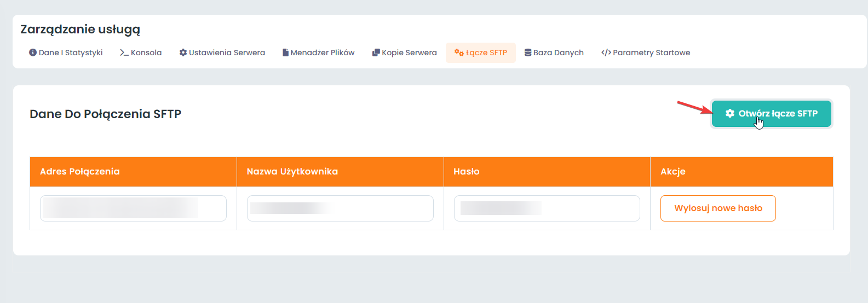
Task: Select the Nazwa Użytkownika text field
Action: coord(340,208)
